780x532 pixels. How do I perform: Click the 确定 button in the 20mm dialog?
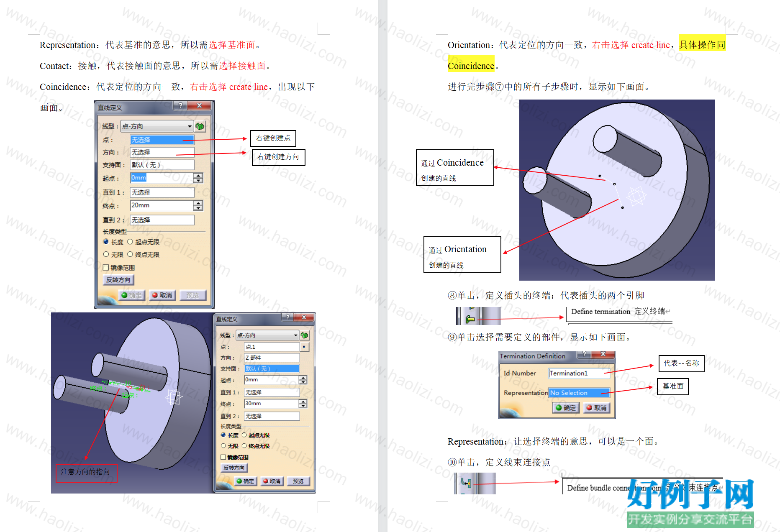(132, 295)
